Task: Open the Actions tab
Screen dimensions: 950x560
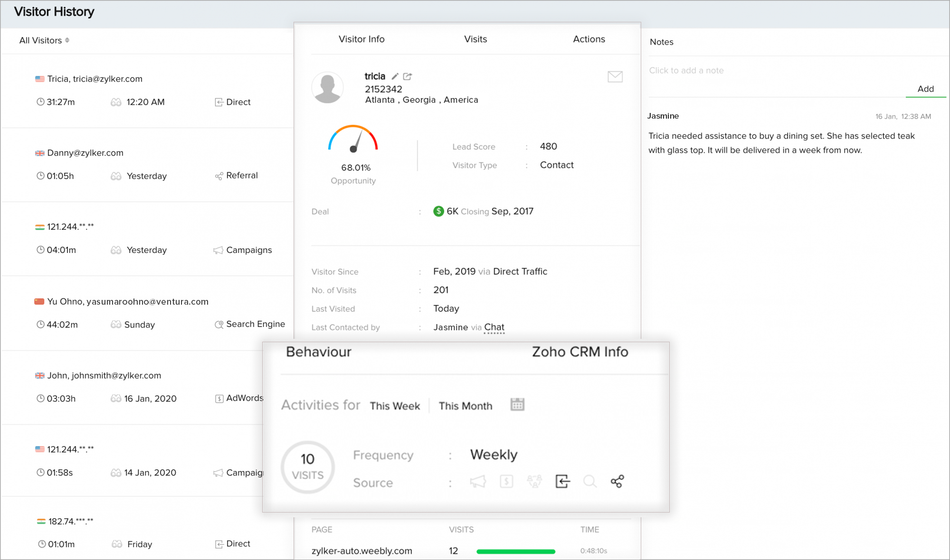Action: (x=589, y=39)
